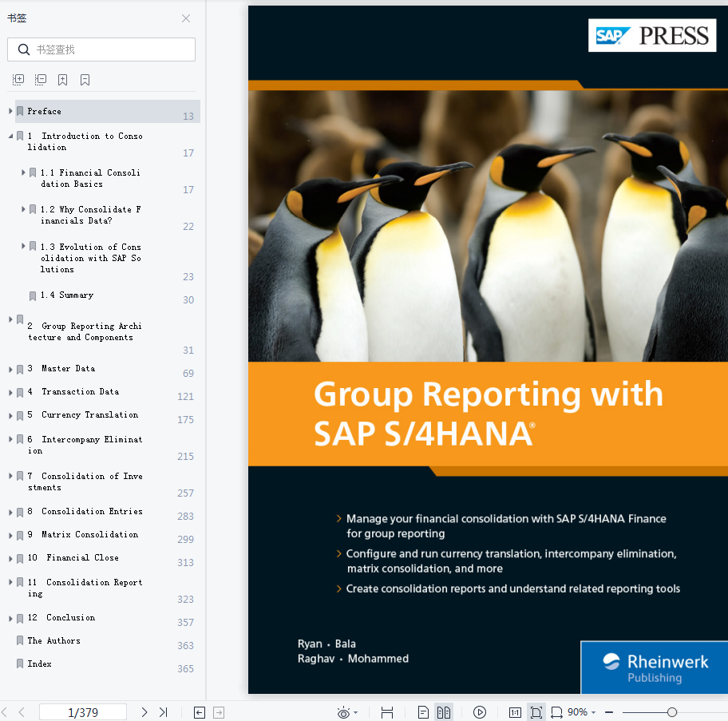728x721 pixels.
Task: Click the zoom slider handle
Action: (672, 712)
